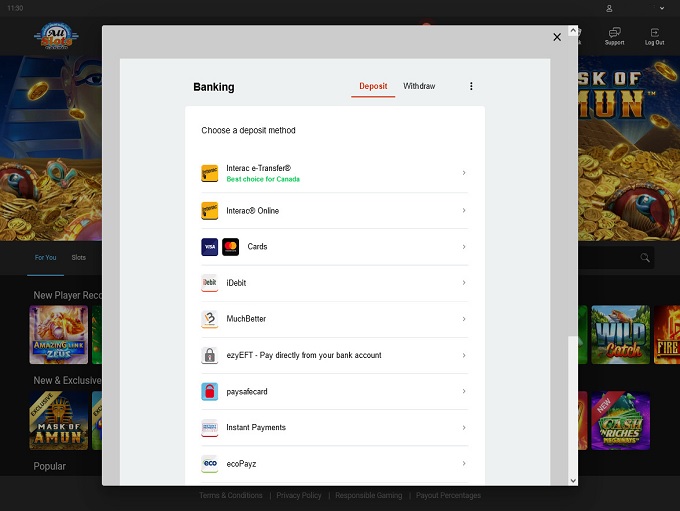Screen dimensions: 680x511
Task: Open the Support chat icon
Action: [x=614, y=36]
